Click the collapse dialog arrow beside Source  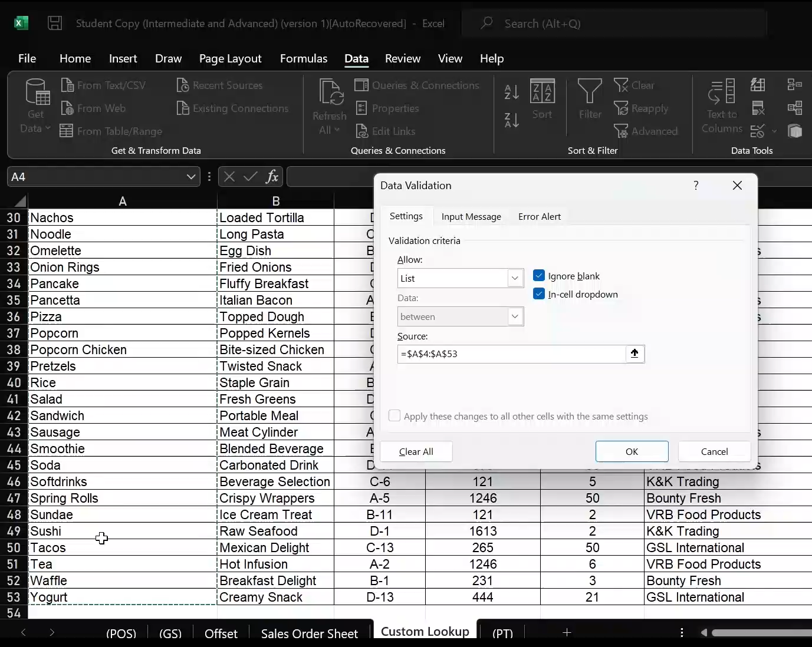click(x=635, y=354)
